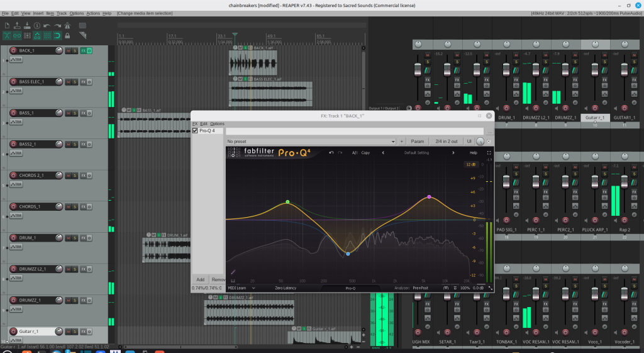
Task: Toggle item grouping link icon
Action: (17, 36)
